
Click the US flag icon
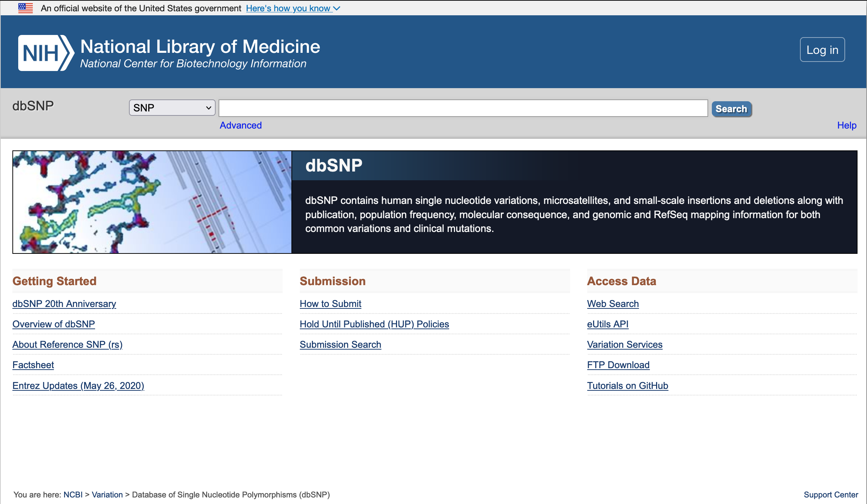point(25,8)
